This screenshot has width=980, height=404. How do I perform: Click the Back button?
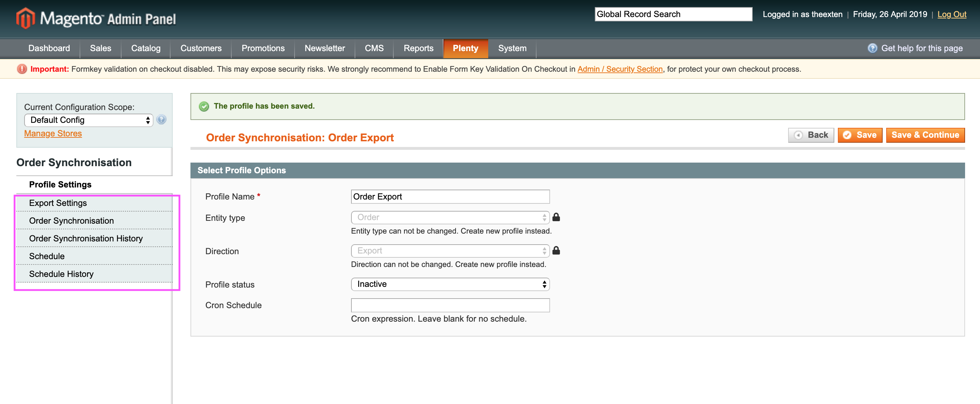click(811, 135)
